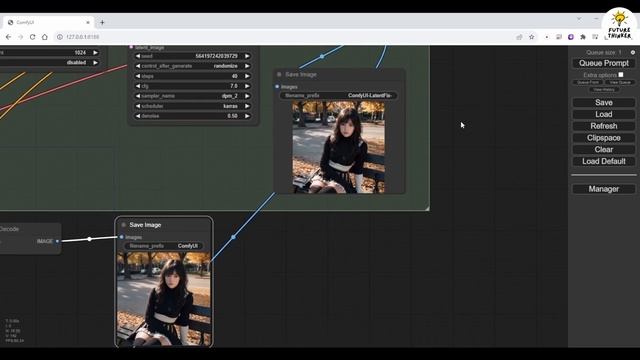Image resolution: width=640 pixels, height=360 pixels.
Task: Click the browser forward arrow
Action: [20, 37]
